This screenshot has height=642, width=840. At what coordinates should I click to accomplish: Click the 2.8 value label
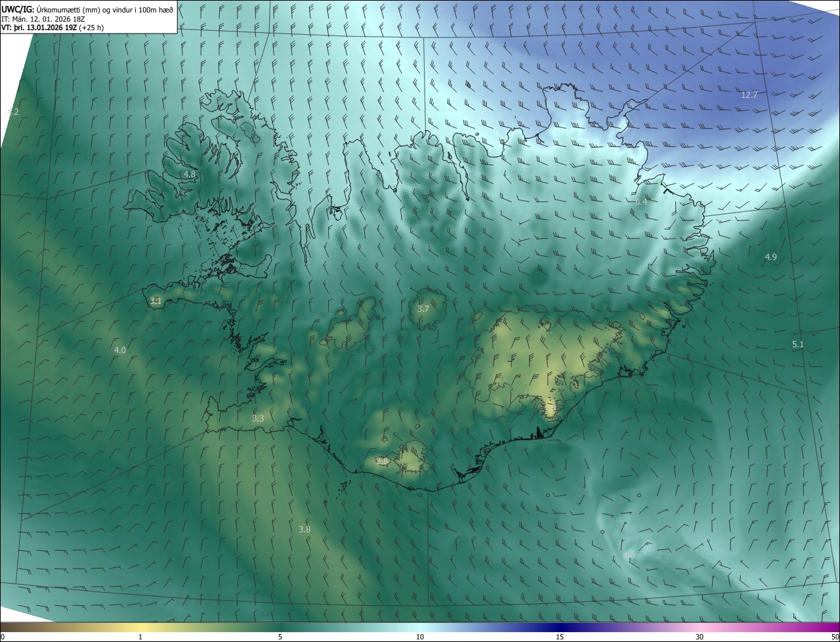click(383, 461)
